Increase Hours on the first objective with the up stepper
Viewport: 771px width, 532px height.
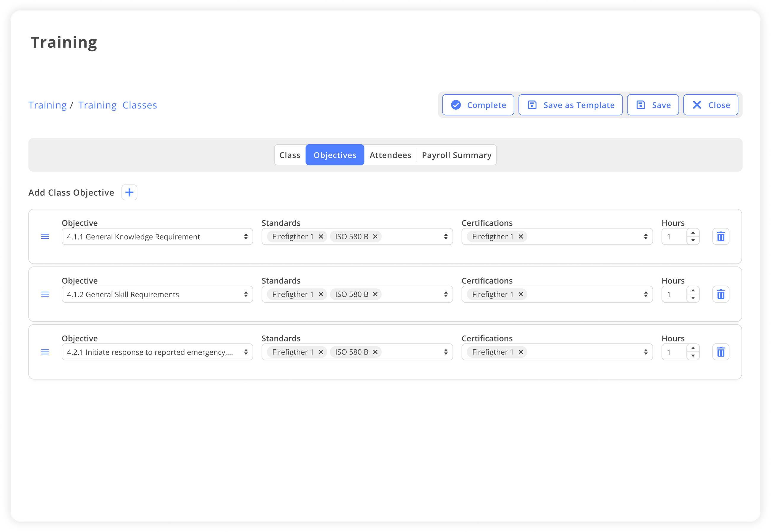693,232
